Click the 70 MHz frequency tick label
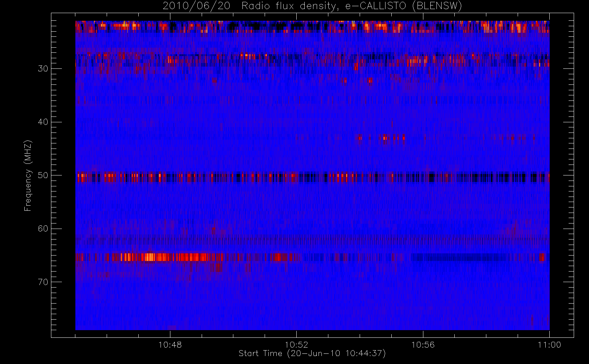The height and width of the screenshot is (364, 589). tap(43, 282)
